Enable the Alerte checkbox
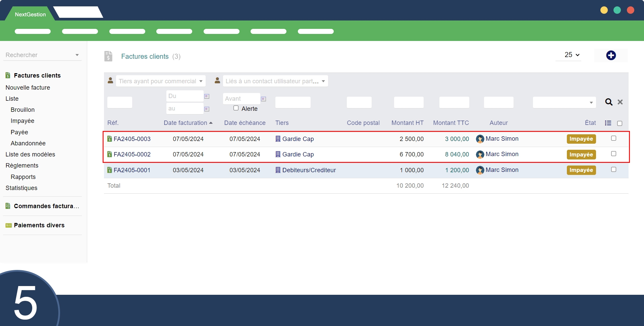 click(236, 108)
